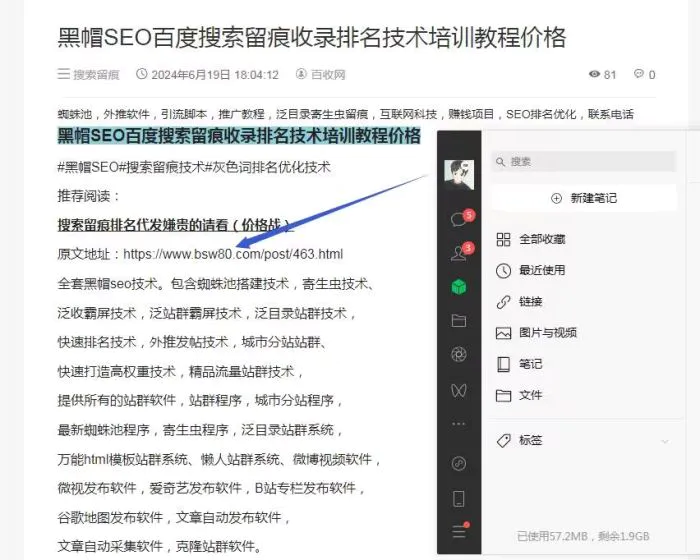
Task: Expand the 标签 tags chevron
Action: tap(665, 442)
